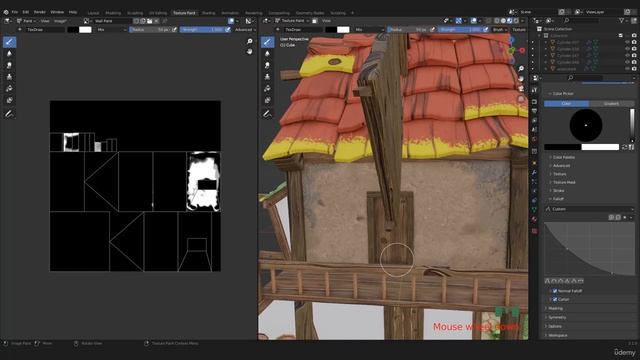640x360 pixels.
Task: Disable Cylinder.007 in renders camera icon
Action: (x=634, y=42)
